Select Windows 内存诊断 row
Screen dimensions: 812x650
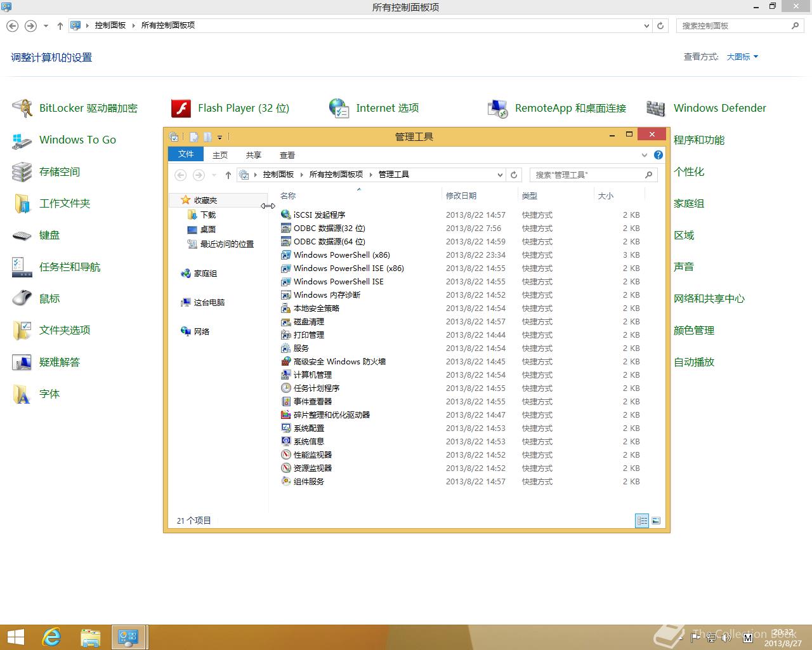click(462, 295)
